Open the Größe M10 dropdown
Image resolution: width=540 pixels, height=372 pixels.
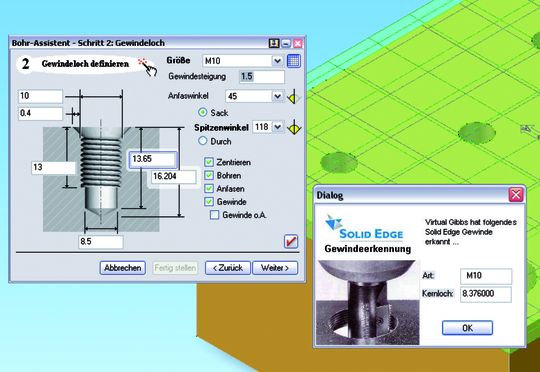[x=278, y=61]
